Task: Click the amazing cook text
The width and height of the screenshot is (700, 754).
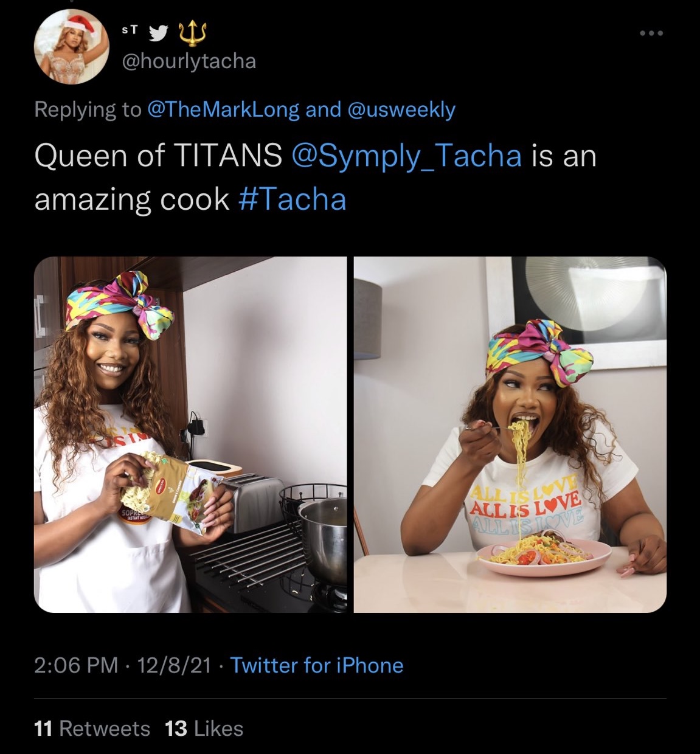Action: [x=132, y=199]
